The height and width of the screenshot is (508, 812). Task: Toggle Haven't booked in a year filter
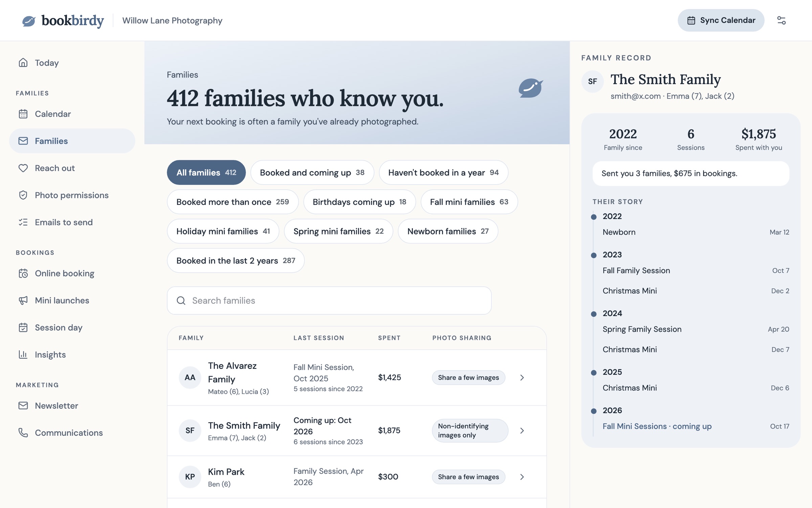pyautogui.click(x=443, y=172)
